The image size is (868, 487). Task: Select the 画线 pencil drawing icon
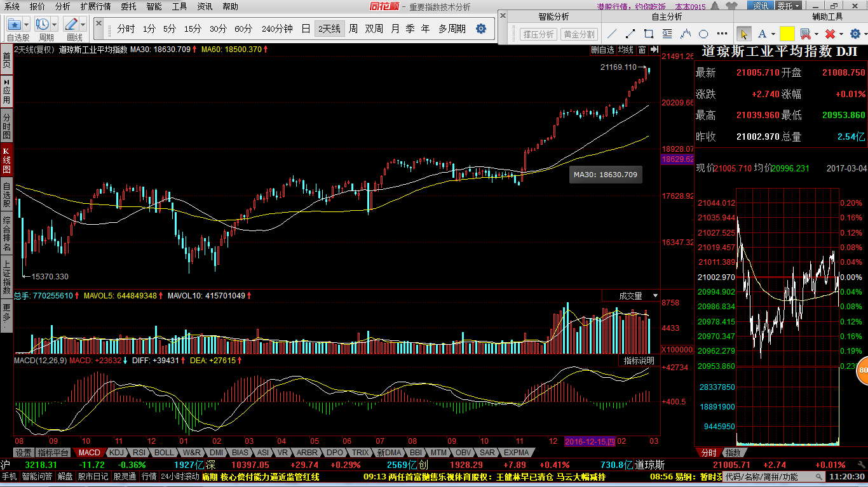(x=71, y=25)
